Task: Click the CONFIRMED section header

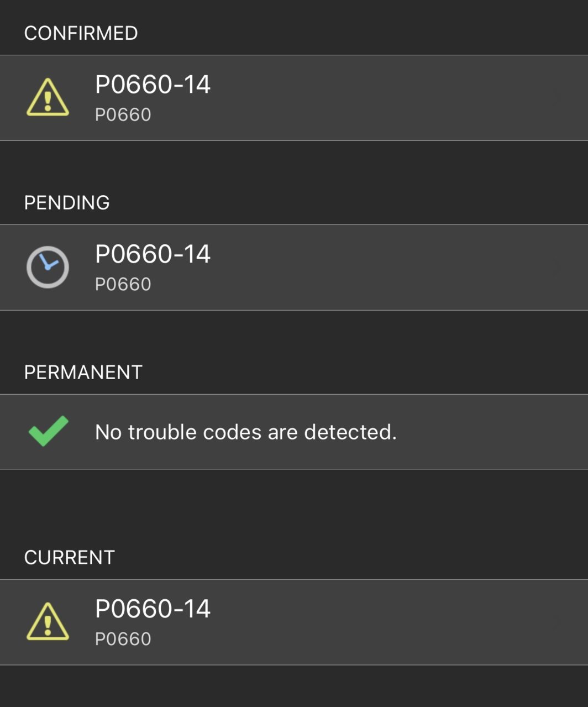Action: click(81, 33)
